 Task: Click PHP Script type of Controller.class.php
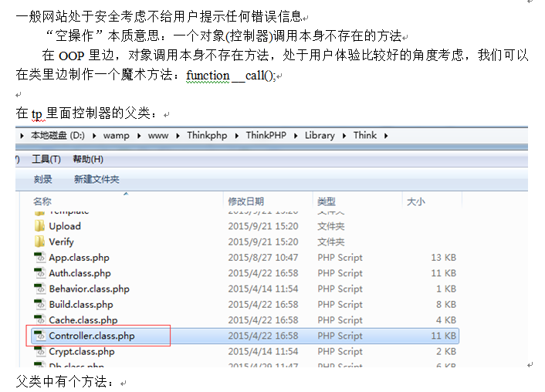pyautogui.click(x=340, y=336)
